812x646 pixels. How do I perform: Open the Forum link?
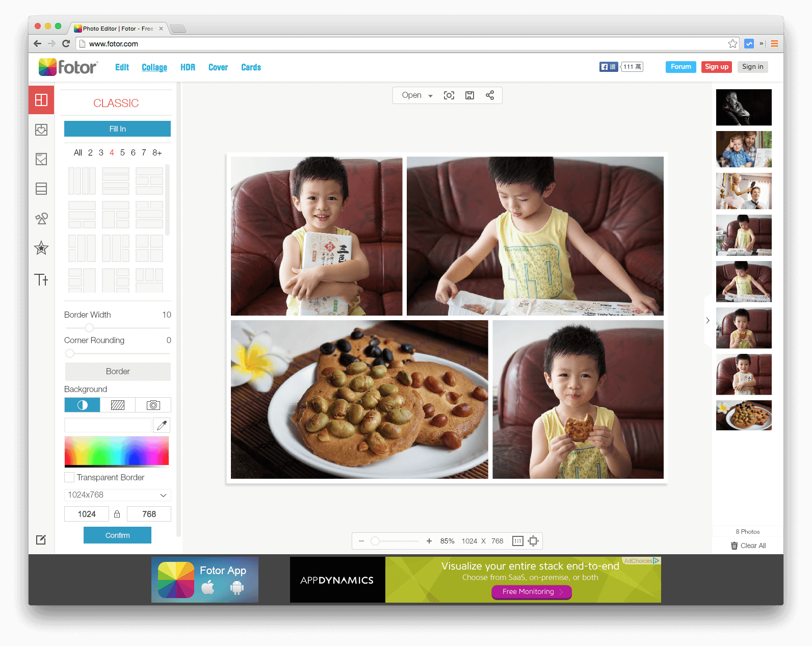680,67
